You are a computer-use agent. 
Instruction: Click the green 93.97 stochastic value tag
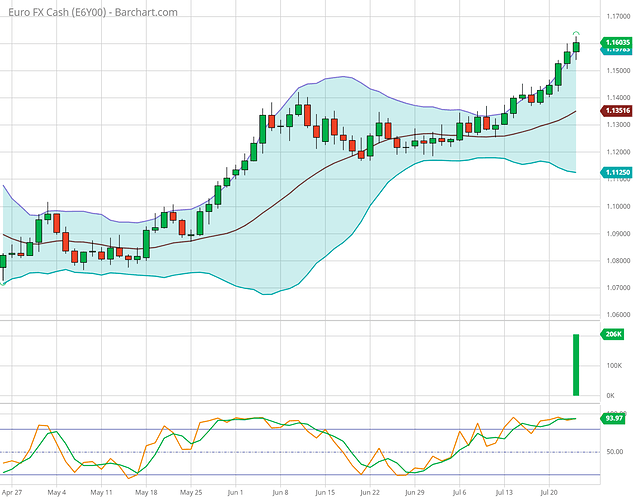tap(612, 418)
